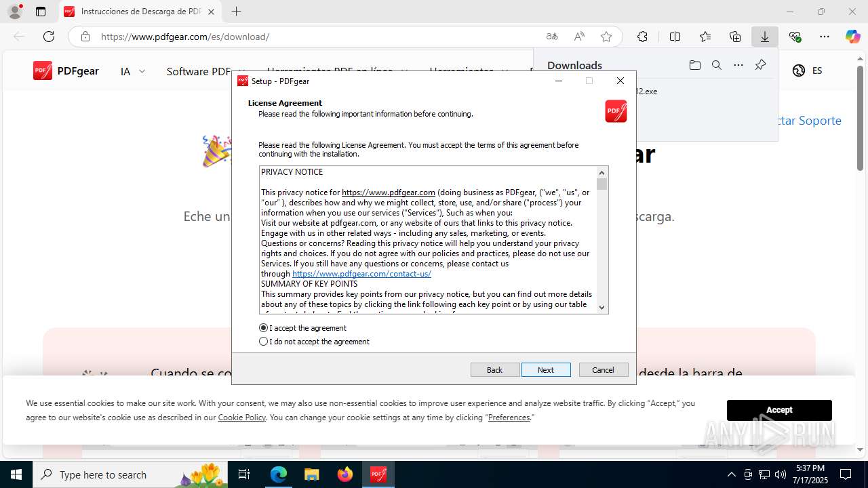Screen dimensions: 868x488
Task: Close the Instrucciones de Descarga tab
Action: coord(211,12)
